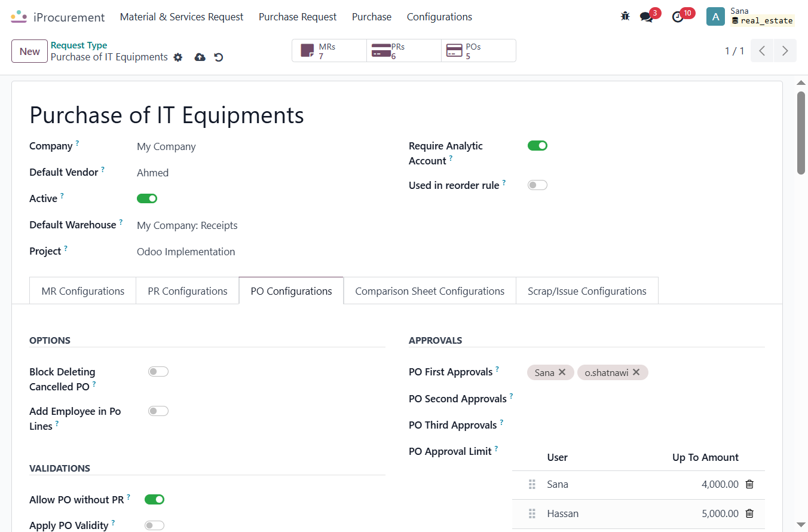Go to next record arrow

pyautogui.click(x=785, y=51)
